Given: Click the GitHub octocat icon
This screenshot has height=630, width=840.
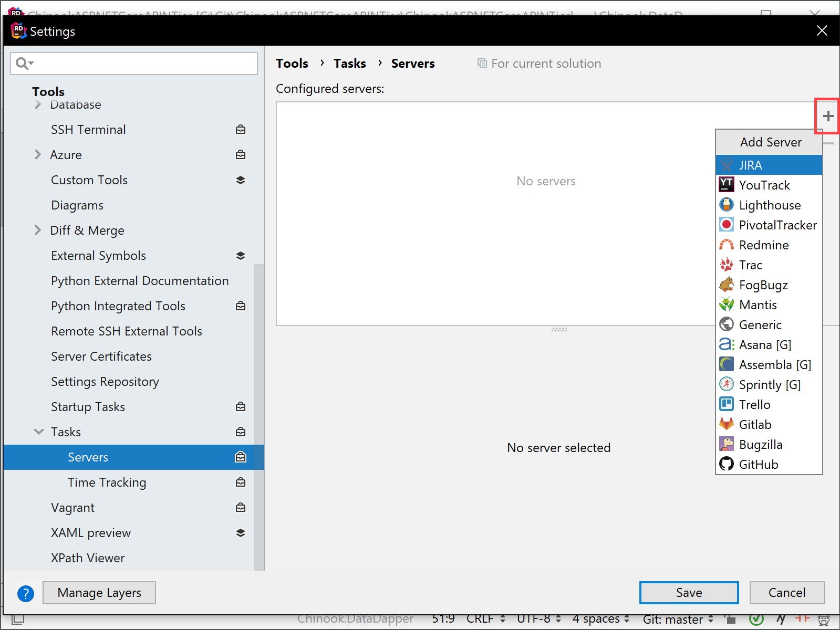Looking at the screenshot, I should click(727, 464).
